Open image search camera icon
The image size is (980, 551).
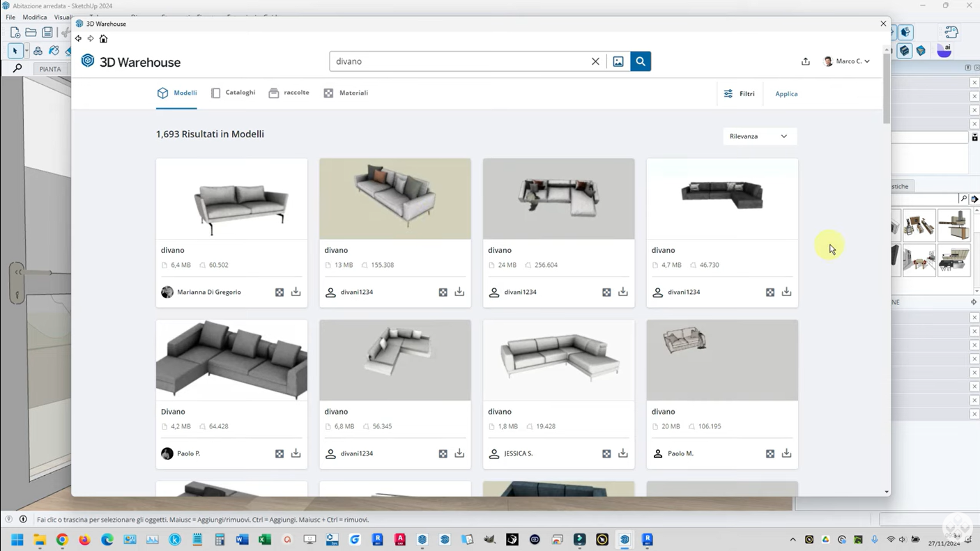click(x=618, y=61)
